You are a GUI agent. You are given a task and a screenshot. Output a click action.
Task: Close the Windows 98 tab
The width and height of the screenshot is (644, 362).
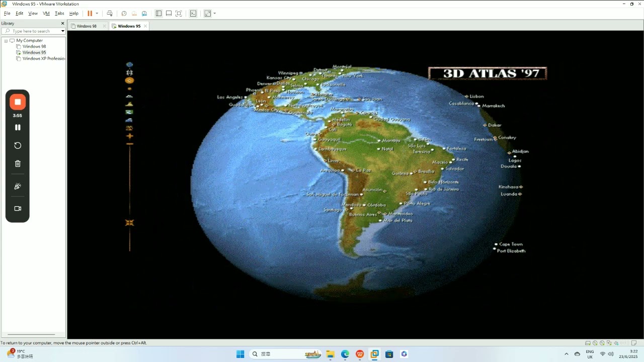pyautogui.click(x=104, y=26)
